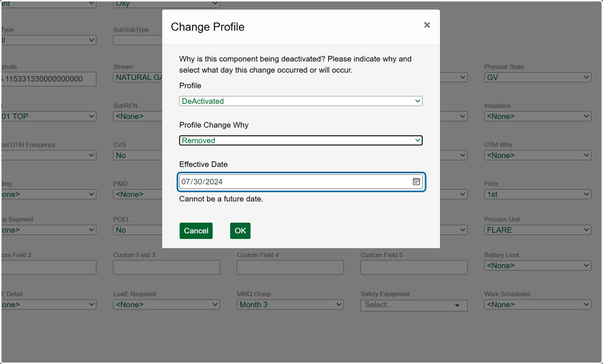Click the Custom Field 3 input
This screenshot has height=364, width=603.
pyautogui.click(x=167, y=267)
